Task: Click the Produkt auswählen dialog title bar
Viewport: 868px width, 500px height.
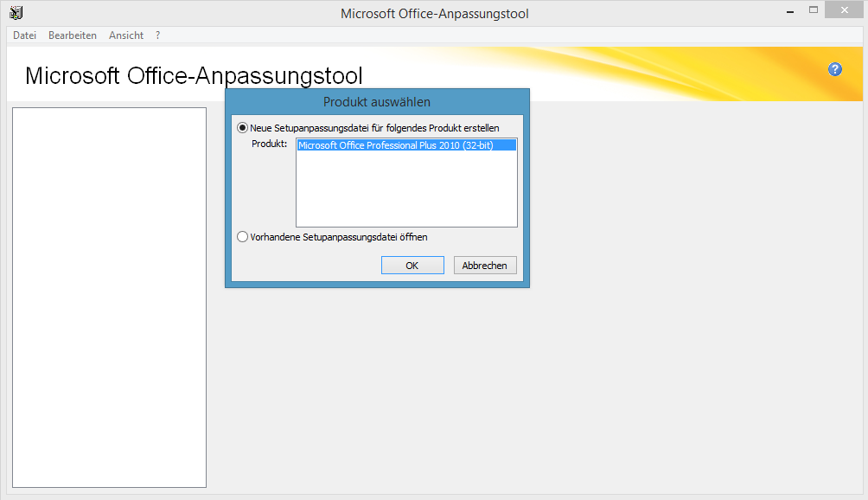Action: (377, 102)
